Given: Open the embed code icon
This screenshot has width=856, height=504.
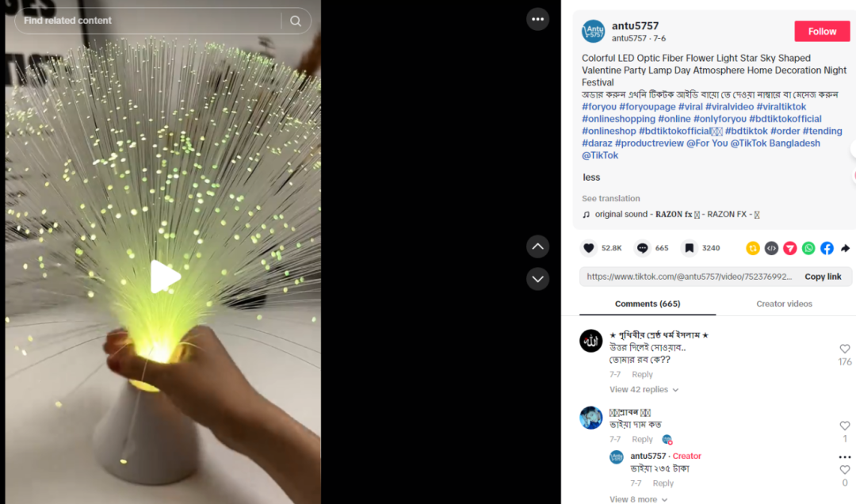Looking at the screenshot, I should coord(771,248).
